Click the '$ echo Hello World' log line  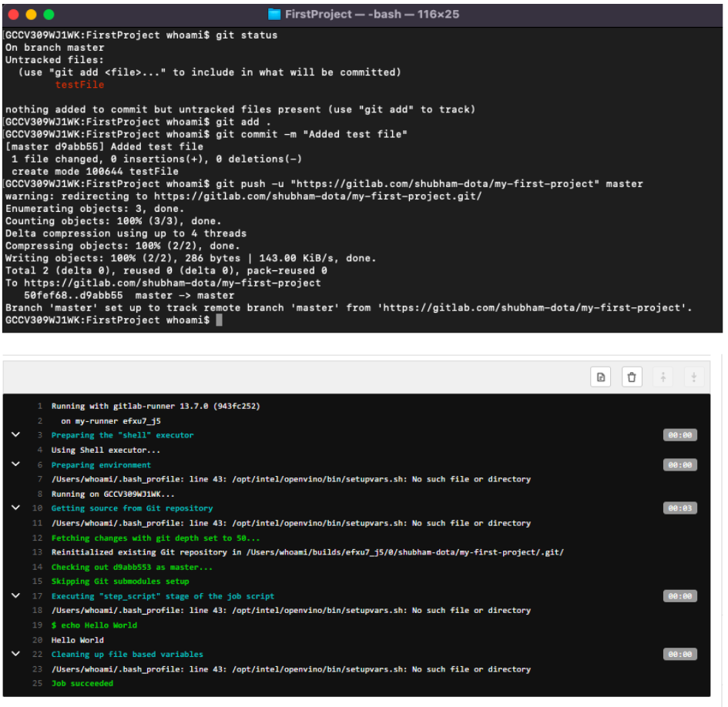(x=94, y=625)
